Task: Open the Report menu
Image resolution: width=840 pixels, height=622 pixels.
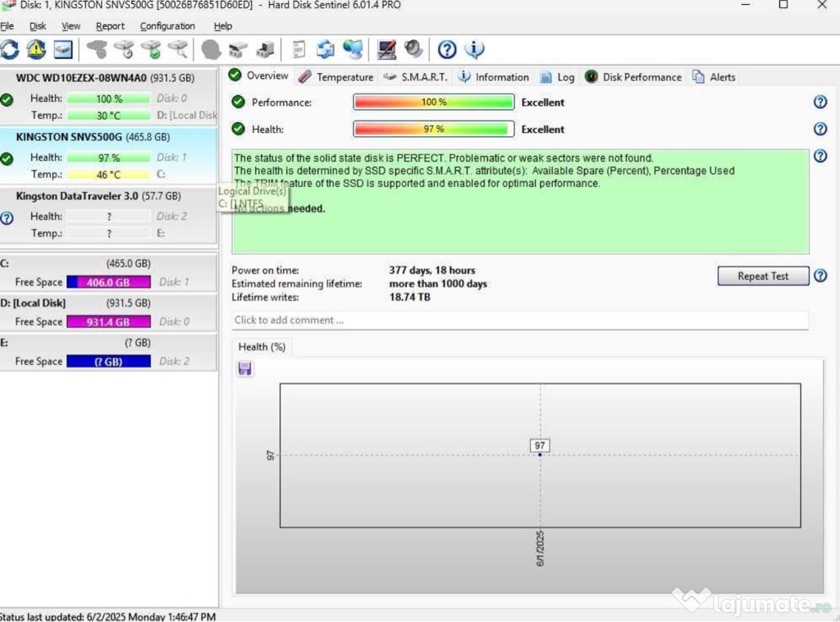Action: click(x=110, y=25)
